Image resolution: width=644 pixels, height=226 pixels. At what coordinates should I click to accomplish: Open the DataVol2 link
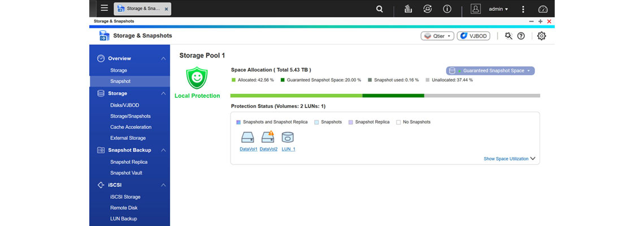[x=268, y=149]
